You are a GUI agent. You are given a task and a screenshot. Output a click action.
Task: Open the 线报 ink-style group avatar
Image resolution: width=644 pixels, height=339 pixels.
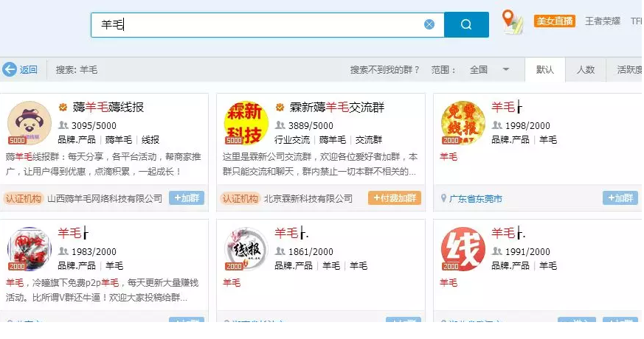click(246, 248)
